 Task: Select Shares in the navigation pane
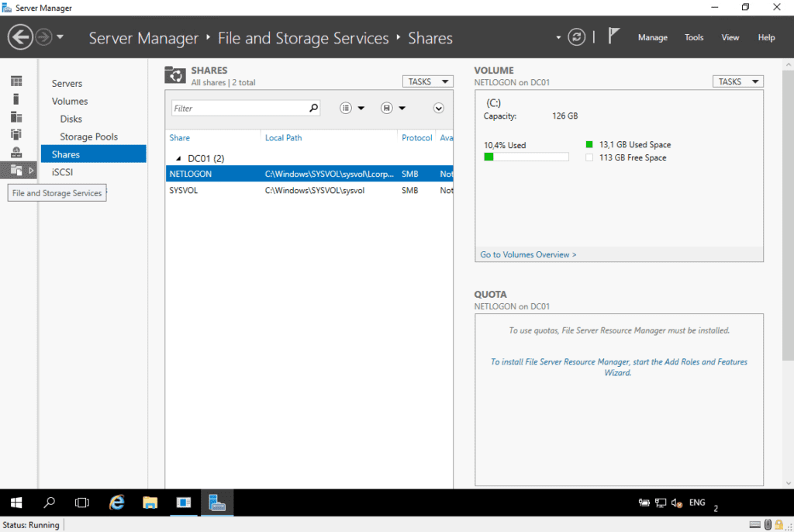[x=93, y=154]
